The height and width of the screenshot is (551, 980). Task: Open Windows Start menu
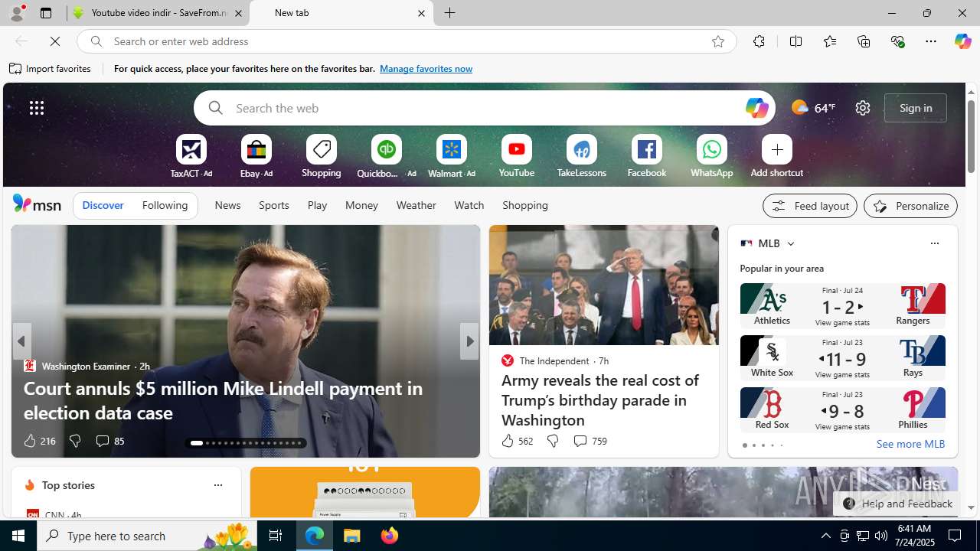(18, 536)
